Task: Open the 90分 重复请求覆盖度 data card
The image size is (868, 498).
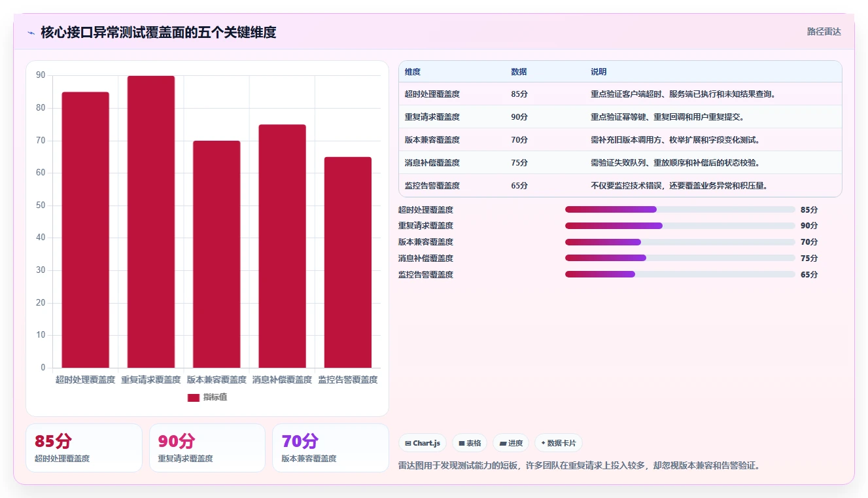Action: (207, 448)
